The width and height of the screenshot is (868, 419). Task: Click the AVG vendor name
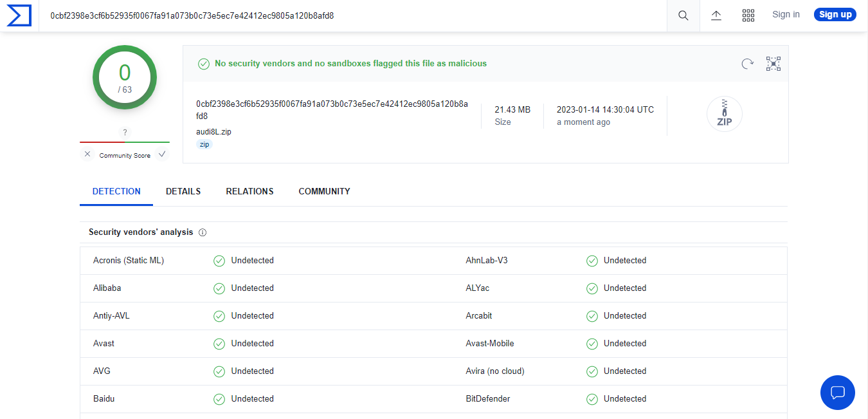[102, 371]
